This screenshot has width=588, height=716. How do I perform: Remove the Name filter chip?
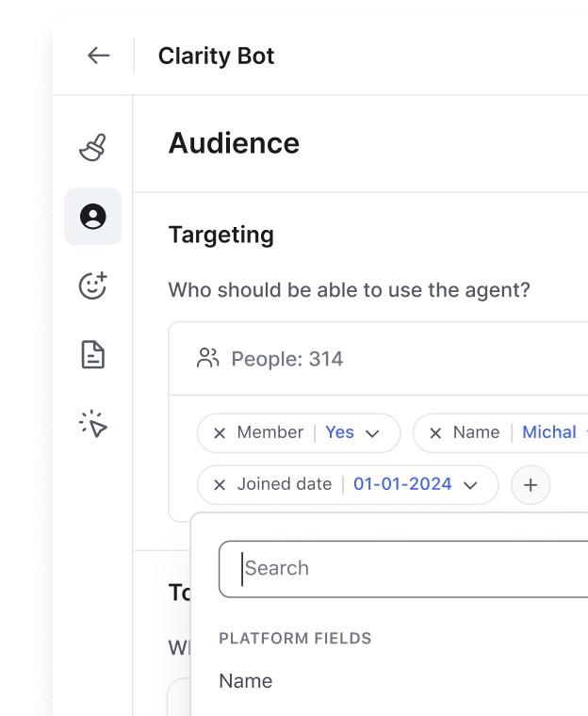pos(435,433)
